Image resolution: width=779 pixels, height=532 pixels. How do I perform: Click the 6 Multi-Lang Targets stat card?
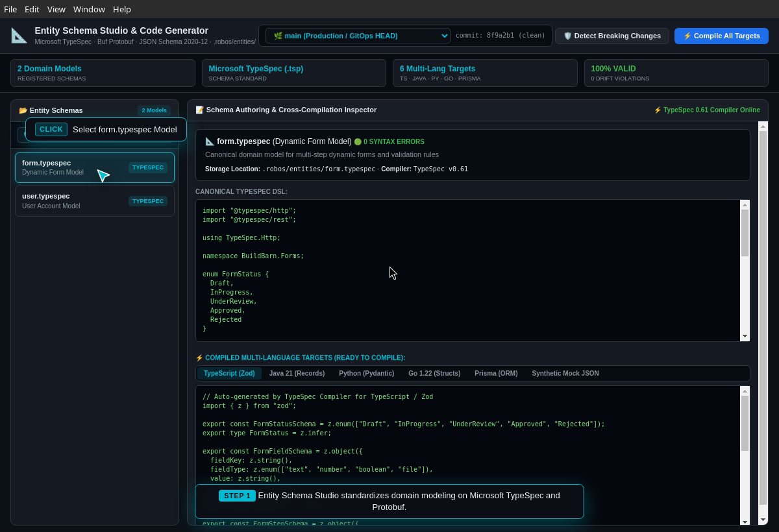pyautogui.click(x=485, y=73)
